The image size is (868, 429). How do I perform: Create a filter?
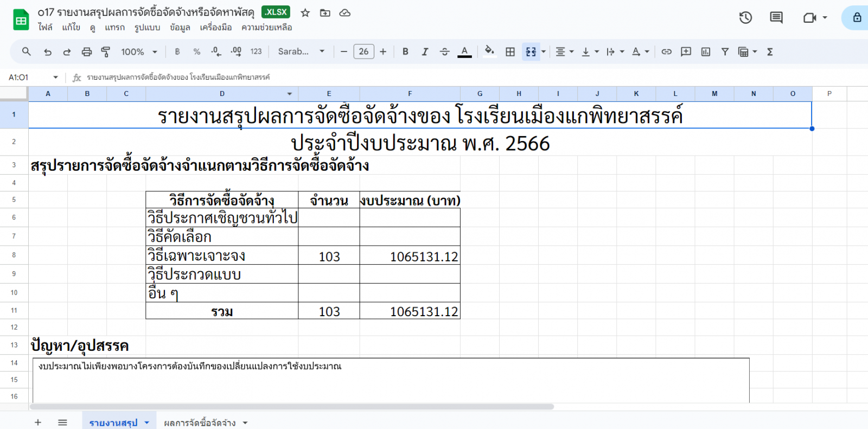(725, 52)
